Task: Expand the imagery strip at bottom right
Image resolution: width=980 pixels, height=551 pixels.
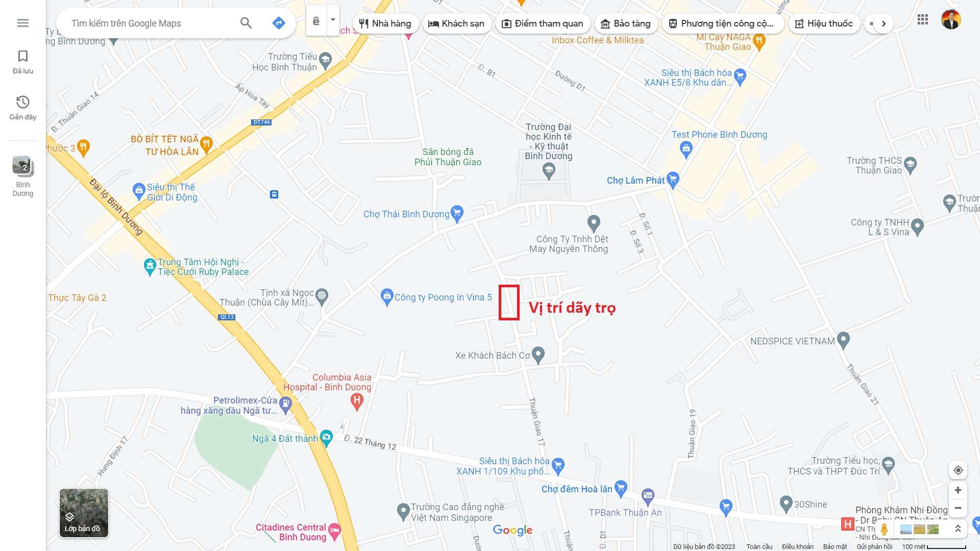Action: (958, 529)
